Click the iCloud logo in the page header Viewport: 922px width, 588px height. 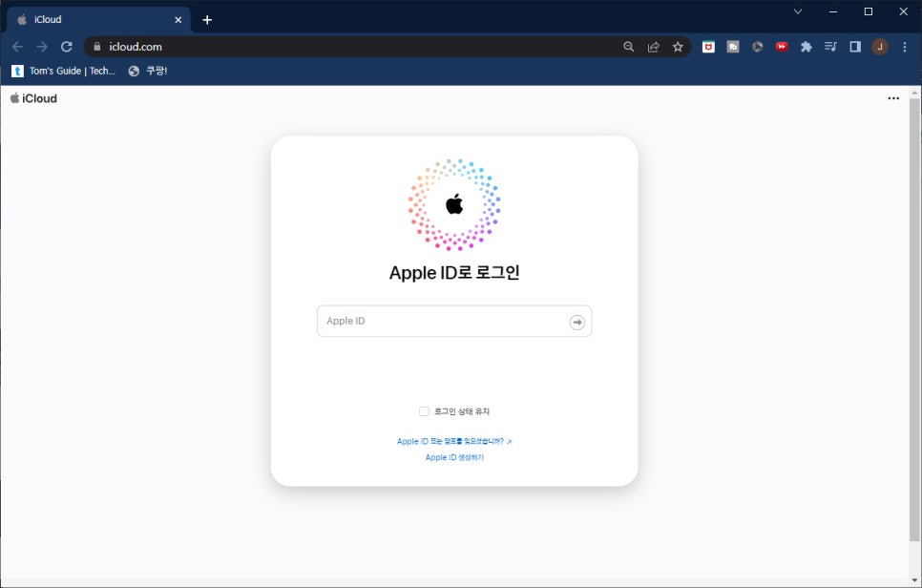[33, 98]
